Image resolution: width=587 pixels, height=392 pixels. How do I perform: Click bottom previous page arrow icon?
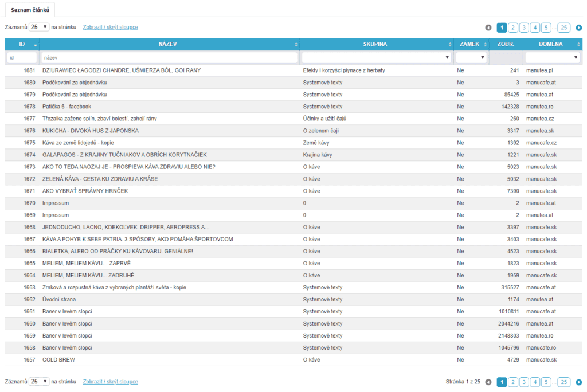pyautogui.click(x=488, y=382)
